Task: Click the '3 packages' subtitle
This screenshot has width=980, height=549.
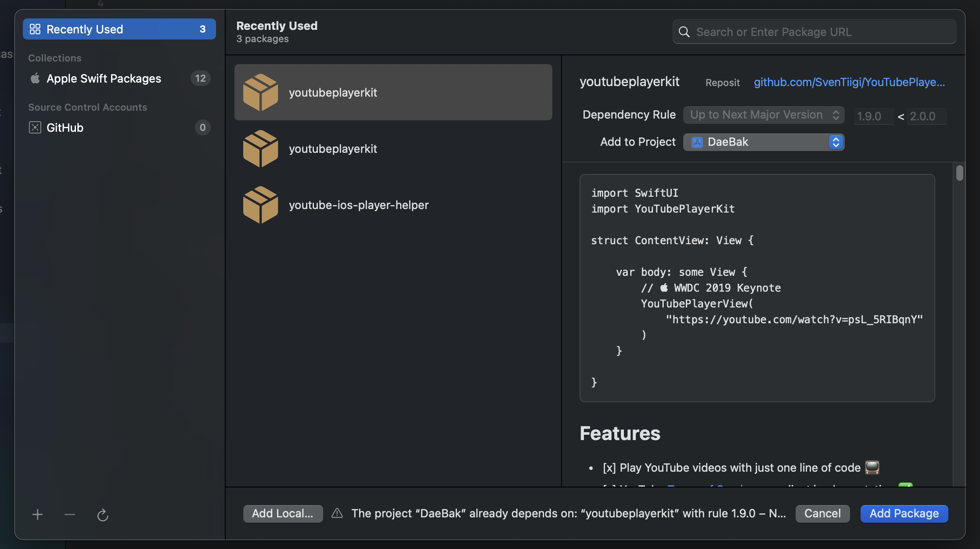Action: point(263,39)
